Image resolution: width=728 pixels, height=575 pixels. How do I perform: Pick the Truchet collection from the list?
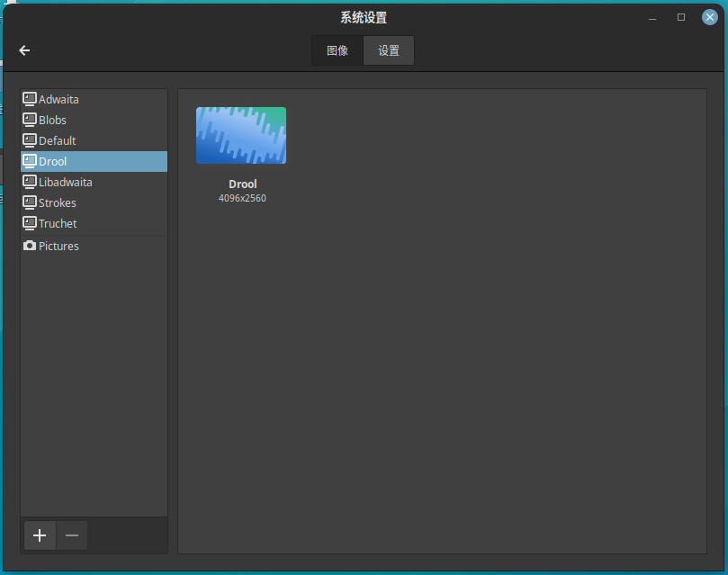click(58, 223)
